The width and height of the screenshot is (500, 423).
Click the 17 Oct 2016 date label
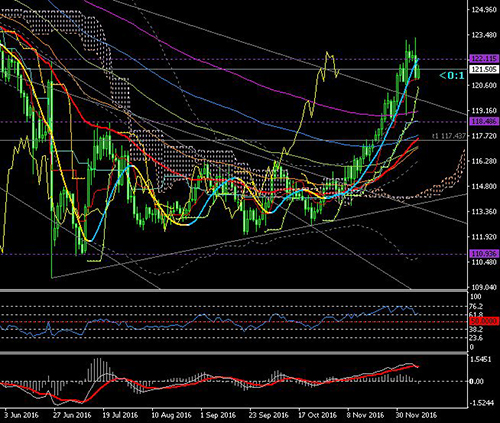(317, 415)
